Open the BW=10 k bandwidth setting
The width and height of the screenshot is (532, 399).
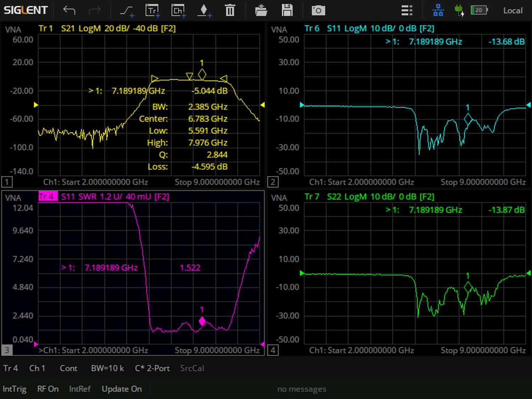(x=107, y=368)
